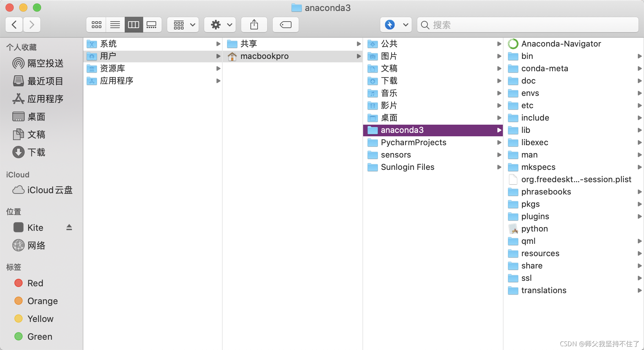644x350 pixels.
Task: Open 最近项目 in the sidebar
Action: tap(41, 81)
